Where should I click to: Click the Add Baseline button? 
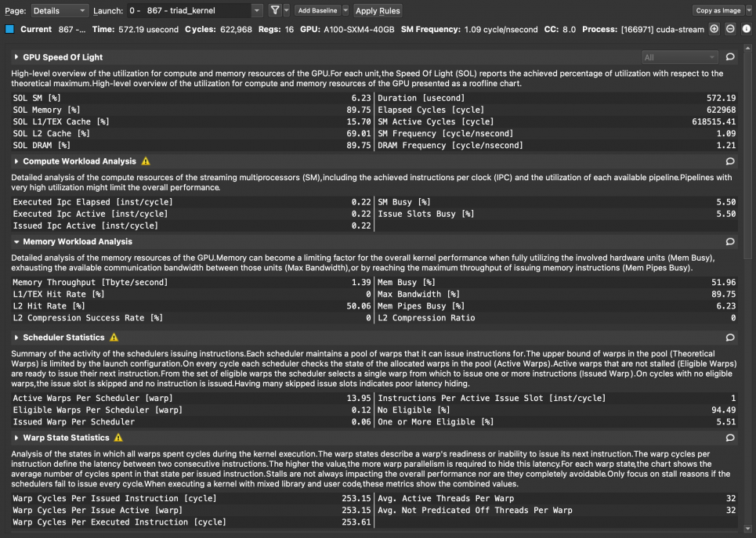[317, 10]
